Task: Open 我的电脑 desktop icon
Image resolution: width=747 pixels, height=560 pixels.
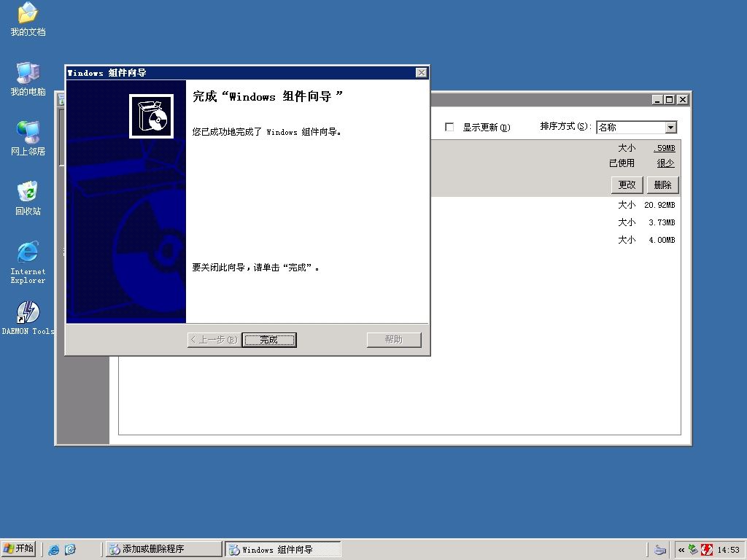Action: pos(28,79)
